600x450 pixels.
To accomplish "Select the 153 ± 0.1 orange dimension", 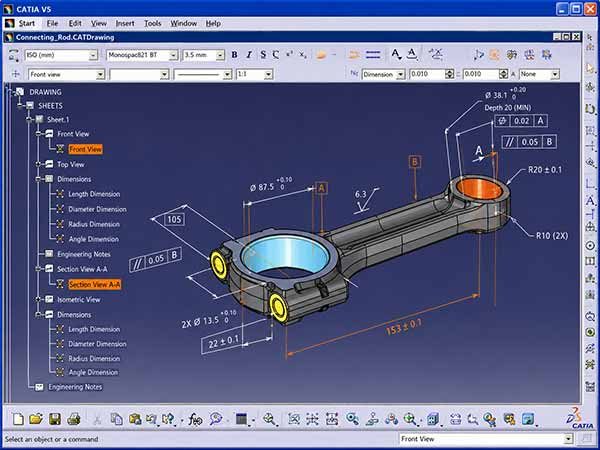I will click(x=404, y=327).
